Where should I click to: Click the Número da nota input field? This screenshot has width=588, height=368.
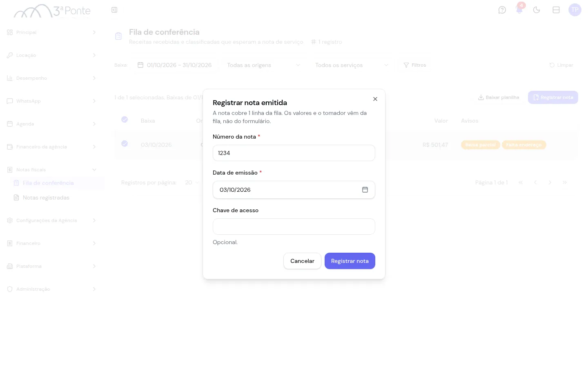coord(294,153)
